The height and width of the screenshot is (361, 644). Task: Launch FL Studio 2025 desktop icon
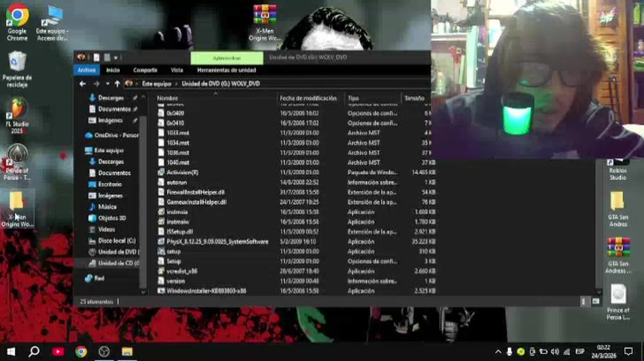coord(17,116)
